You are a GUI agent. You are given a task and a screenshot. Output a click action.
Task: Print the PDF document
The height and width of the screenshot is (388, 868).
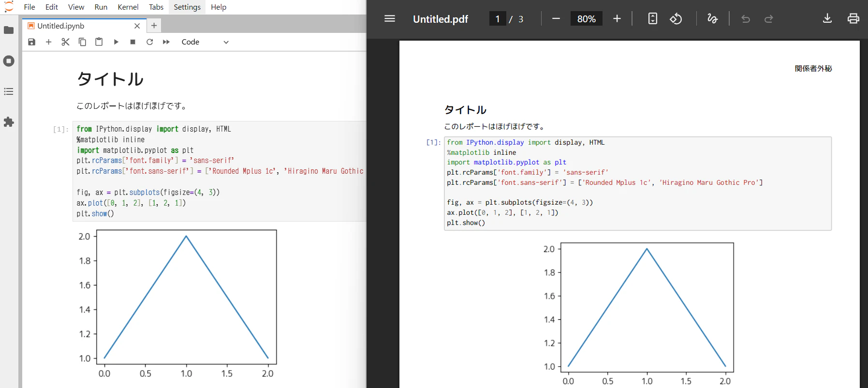(x=853, y=19)
